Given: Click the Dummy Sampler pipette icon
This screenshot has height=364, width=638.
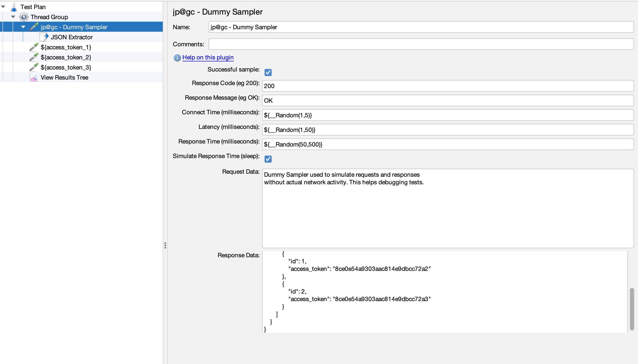Looking at the screenshot, I should (34, 27).
